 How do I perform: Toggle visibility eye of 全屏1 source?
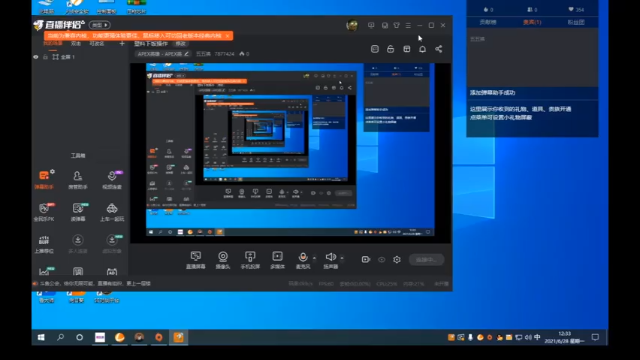click(36, 57)
